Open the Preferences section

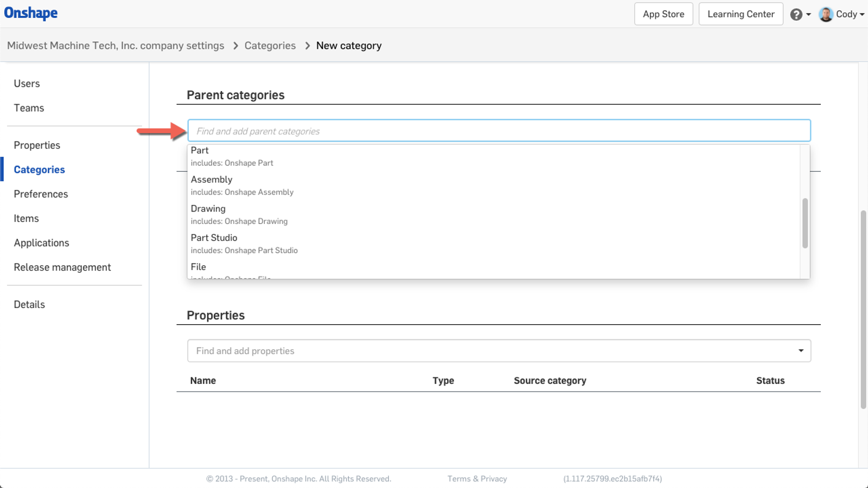(x=41, y=194)
